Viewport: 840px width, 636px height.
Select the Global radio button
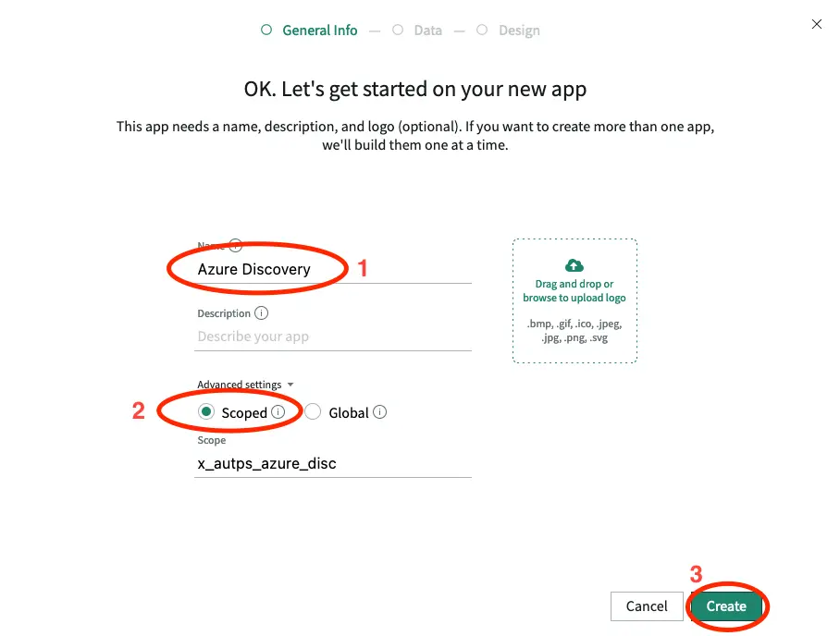[314, 411]
